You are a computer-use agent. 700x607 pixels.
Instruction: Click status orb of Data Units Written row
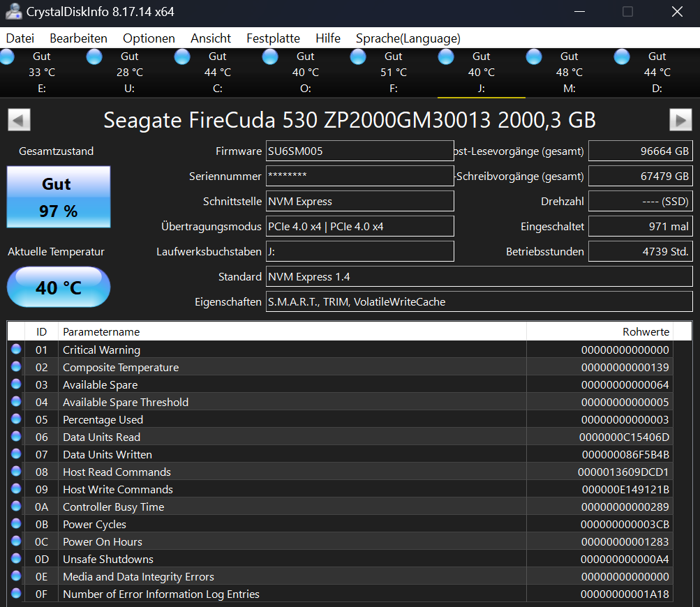point(16,454)
